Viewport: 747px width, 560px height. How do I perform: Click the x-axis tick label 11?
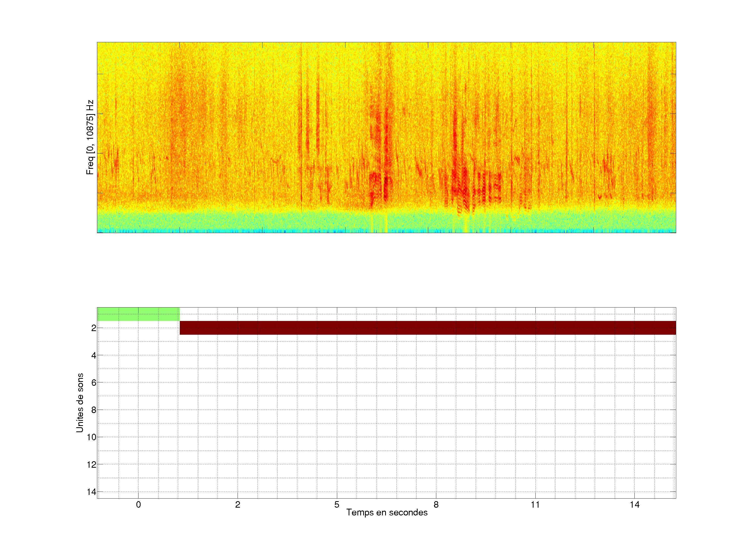tap(535, 505)
